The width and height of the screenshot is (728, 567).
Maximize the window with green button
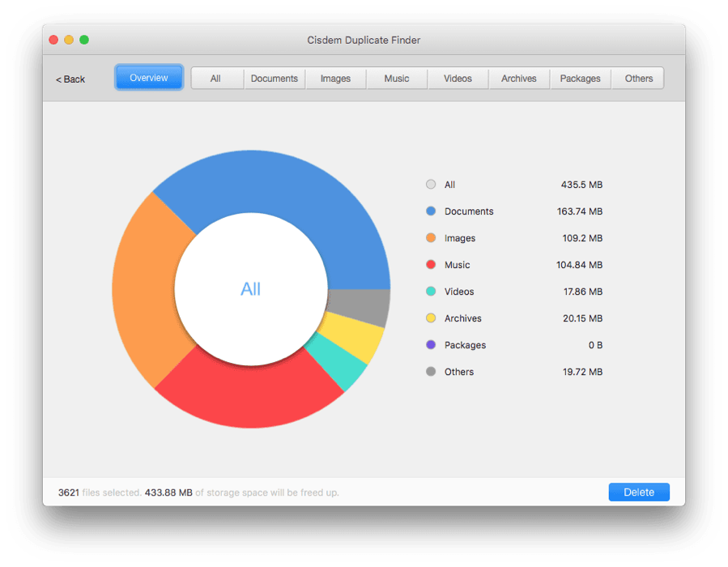coord(84,40)
